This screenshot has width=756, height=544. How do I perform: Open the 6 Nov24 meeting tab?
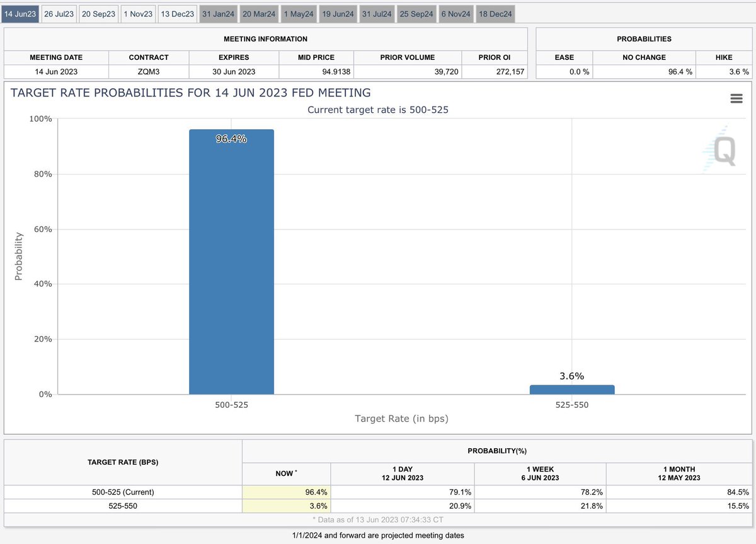456,14
